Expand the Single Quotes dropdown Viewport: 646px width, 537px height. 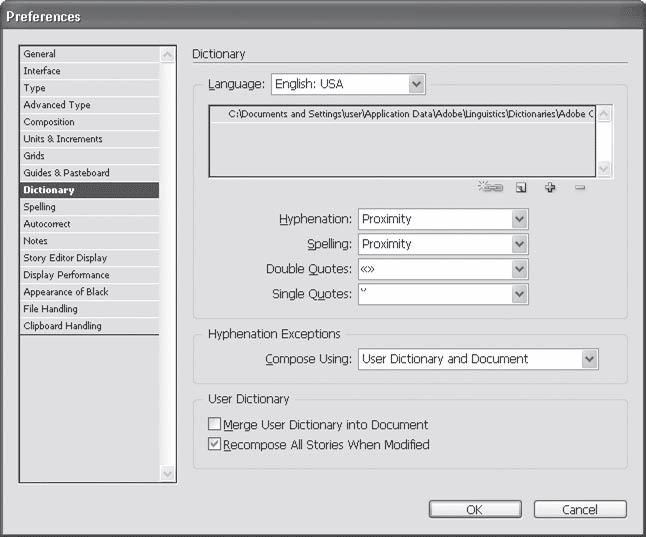518,294
